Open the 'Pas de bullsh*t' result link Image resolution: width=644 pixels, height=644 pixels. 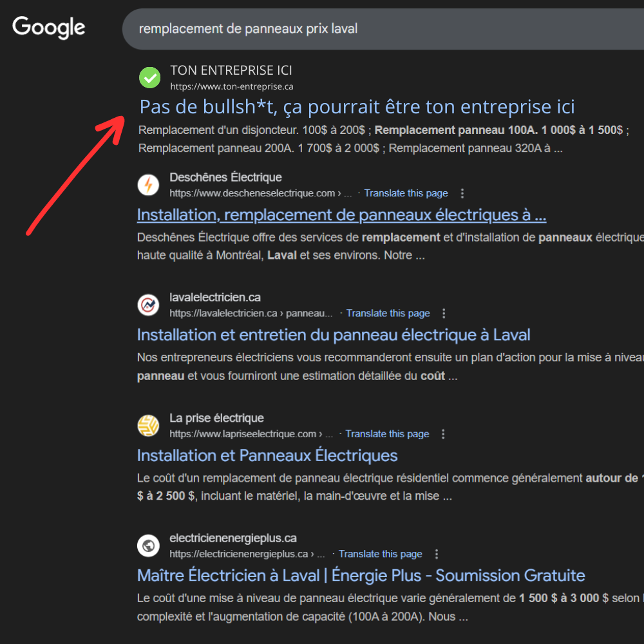click(x=356, y=106)
